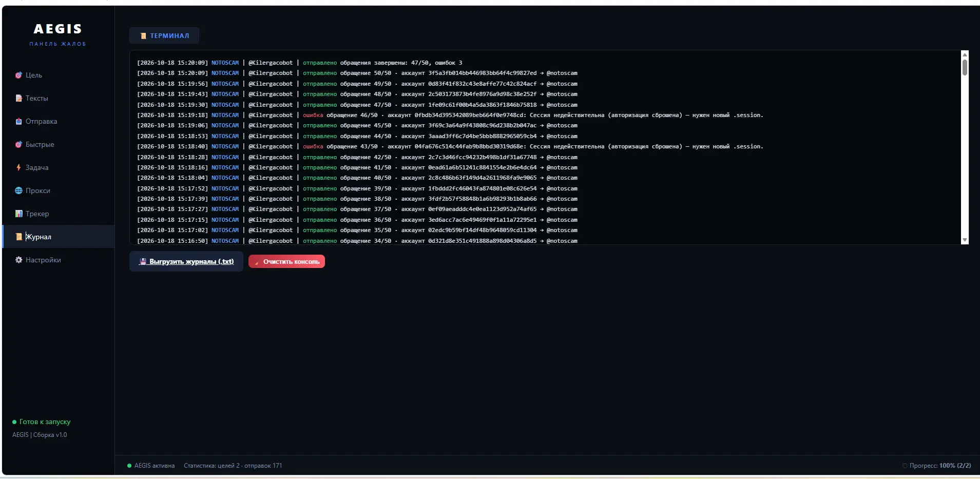This screenshot has height=479, width=980.
Task: Open the Прокси globe section
Action: pyautogui.click(x=58, y=190)
